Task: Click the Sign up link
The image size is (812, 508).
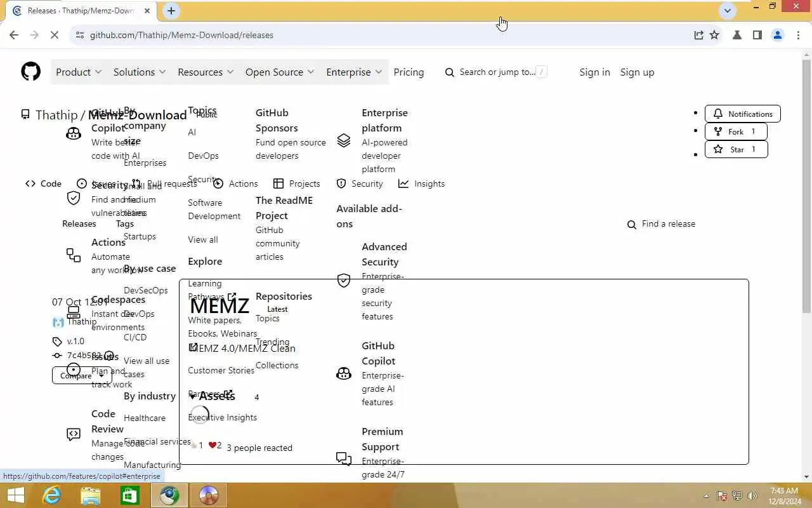Action: (x=637, y=72)
